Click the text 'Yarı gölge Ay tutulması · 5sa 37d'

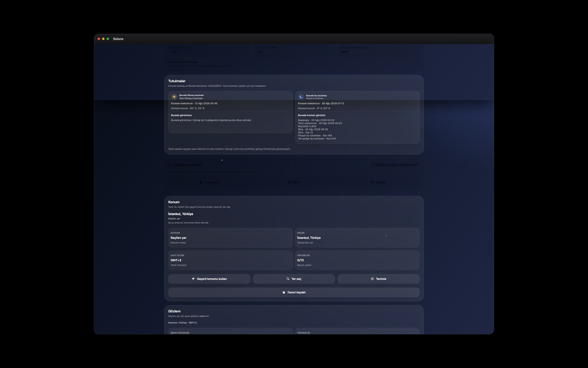coord(317,139)
